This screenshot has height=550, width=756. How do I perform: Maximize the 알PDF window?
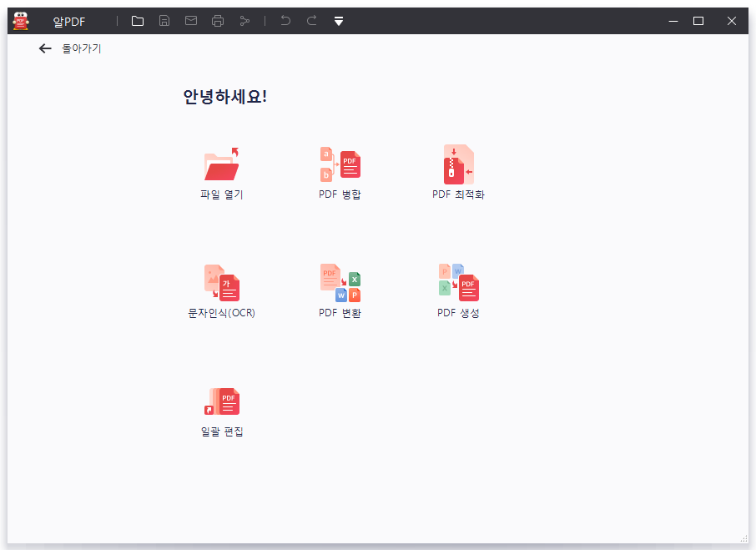[698, 21]
